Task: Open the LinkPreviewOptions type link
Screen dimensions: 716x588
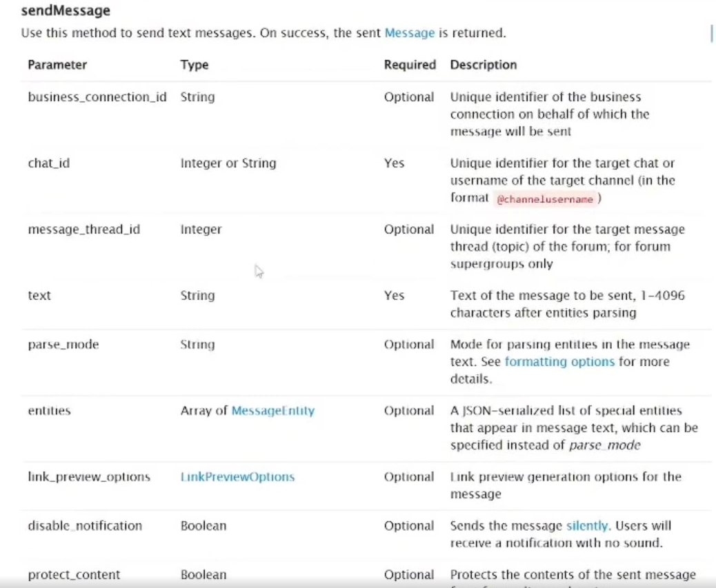Action: (x=237, y=477)
